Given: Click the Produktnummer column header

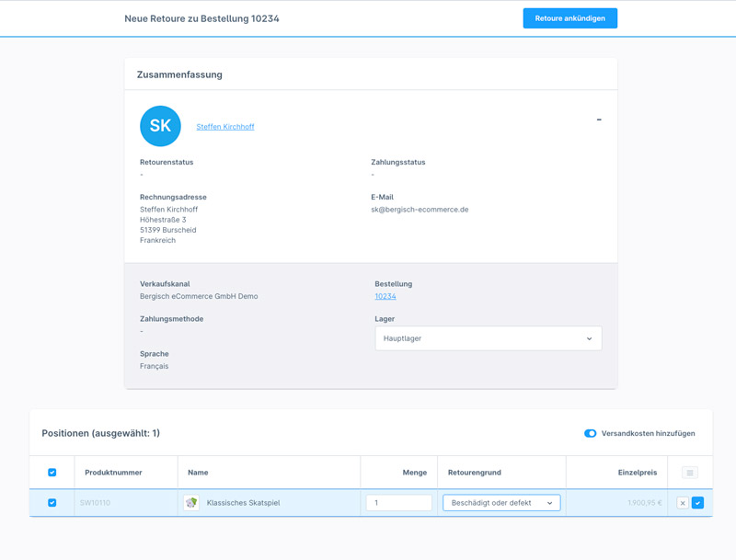Looking at the screenshot, I should (x=113, y=473).
